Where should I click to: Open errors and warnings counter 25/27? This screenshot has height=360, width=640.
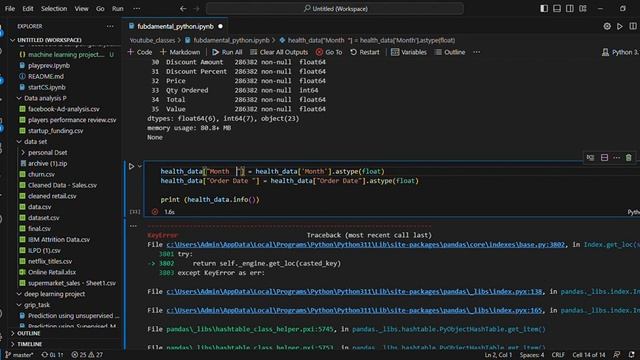(x=87, y=355)
